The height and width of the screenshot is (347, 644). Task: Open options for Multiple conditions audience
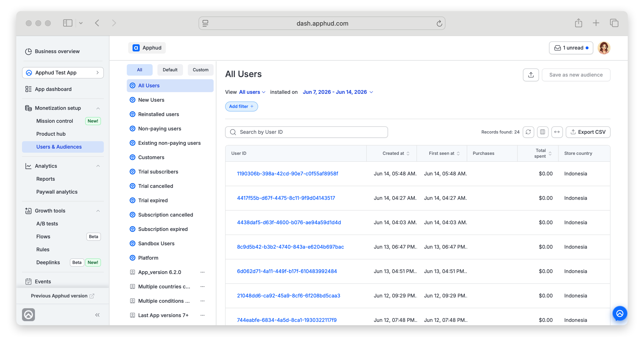click(202, 301)
